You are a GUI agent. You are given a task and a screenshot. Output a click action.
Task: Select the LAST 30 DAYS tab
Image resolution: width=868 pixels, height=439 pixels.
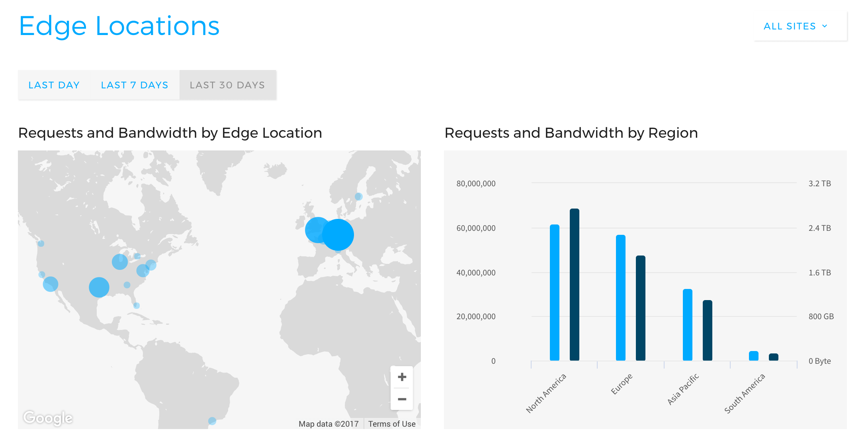point(227,85)
